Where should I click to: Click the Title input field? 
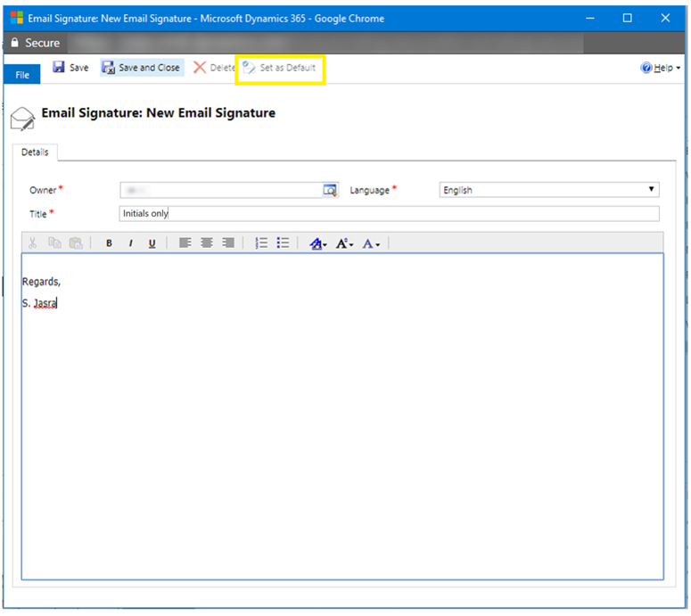point(389,214)
